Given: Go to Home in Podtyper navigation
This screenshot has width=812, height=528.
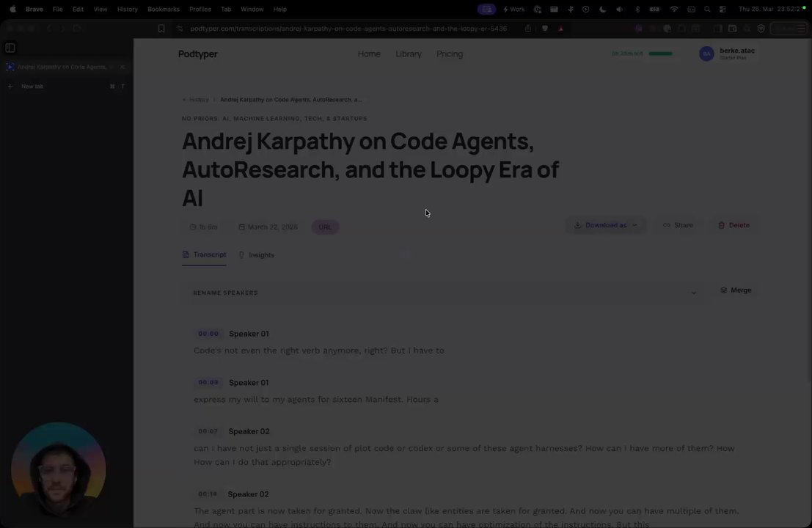Looking at the screenshot, I should tap(369, 54).
